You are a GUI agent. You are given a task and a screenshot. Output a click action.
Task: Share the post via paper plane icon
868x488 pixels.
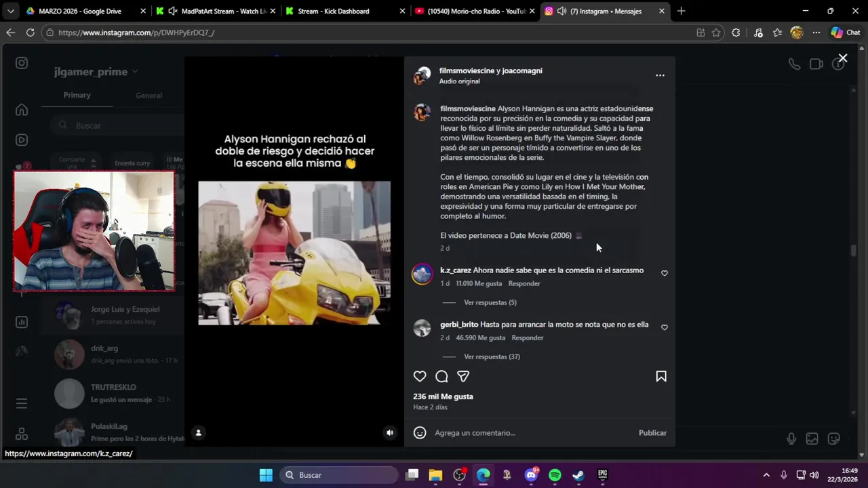(x=463, y=376)
